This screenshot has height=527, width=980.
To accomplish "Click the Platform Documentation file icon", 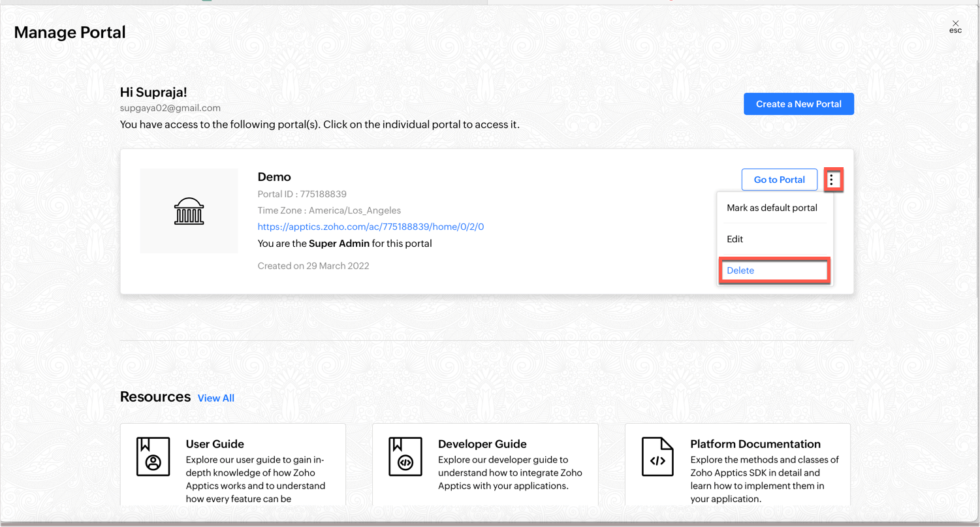I will [657, 456].
